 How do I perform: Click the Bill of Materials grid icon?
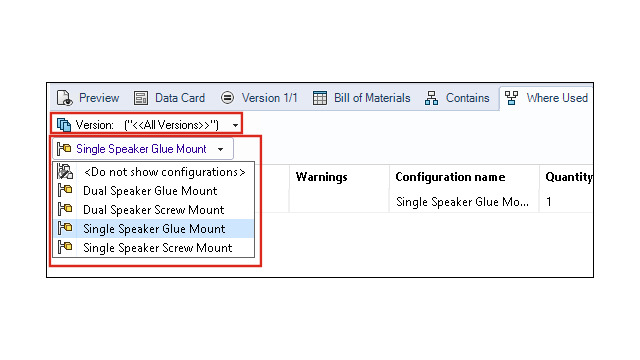pos(320,98)
